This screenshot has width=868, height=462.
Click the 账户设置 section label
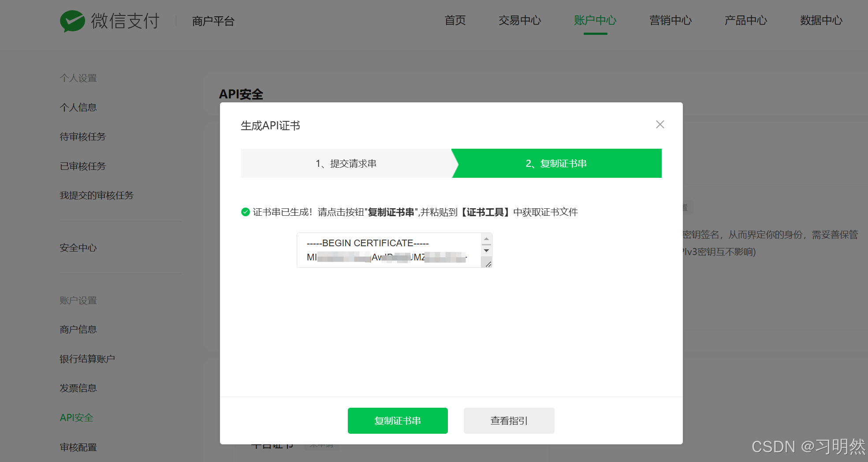(x=78, y=300)
